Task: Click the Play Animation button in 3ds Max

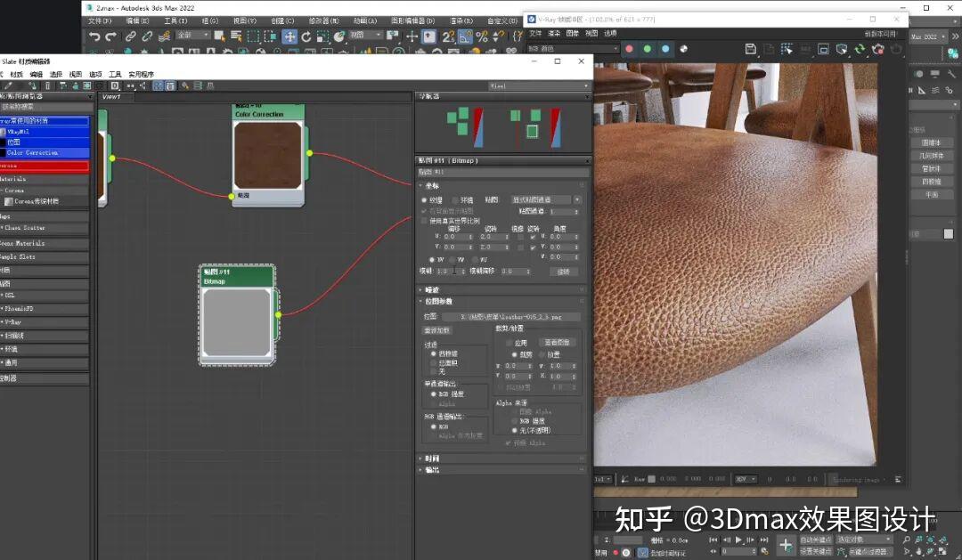Action: pos(738,540)
